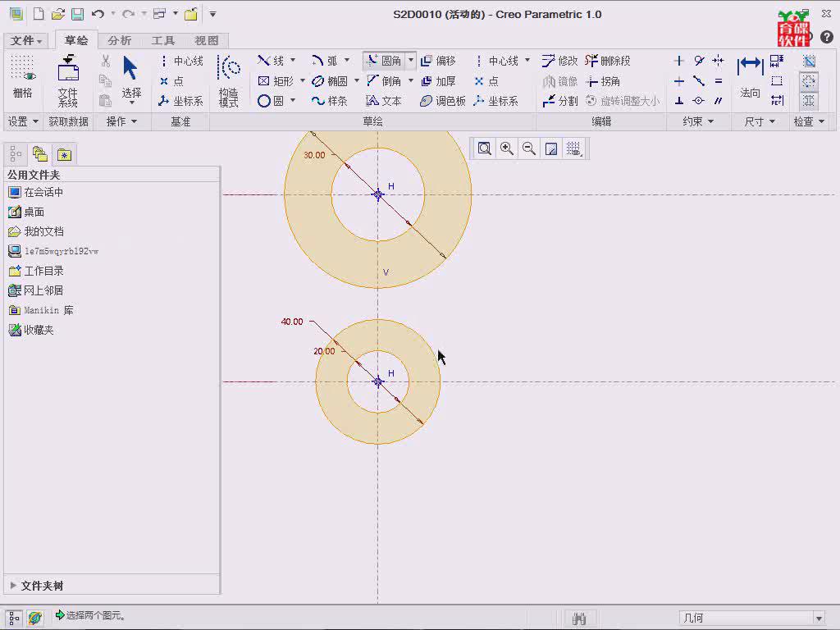The height and width of the screenshot is (630, 840).
Task: Click the 修改 modify tool
Action: tap(559, 61)
